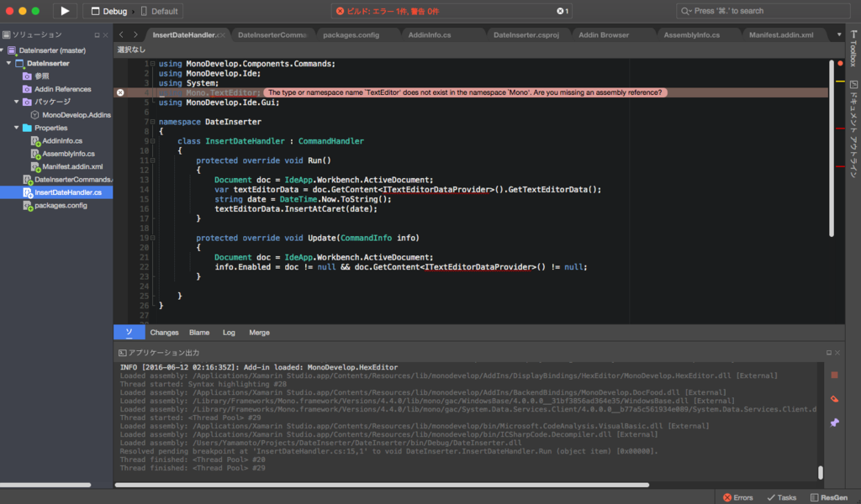Open the ドキュメントアウトライン side panel
This screenshot has height=504, width=861.
[853, 129]
